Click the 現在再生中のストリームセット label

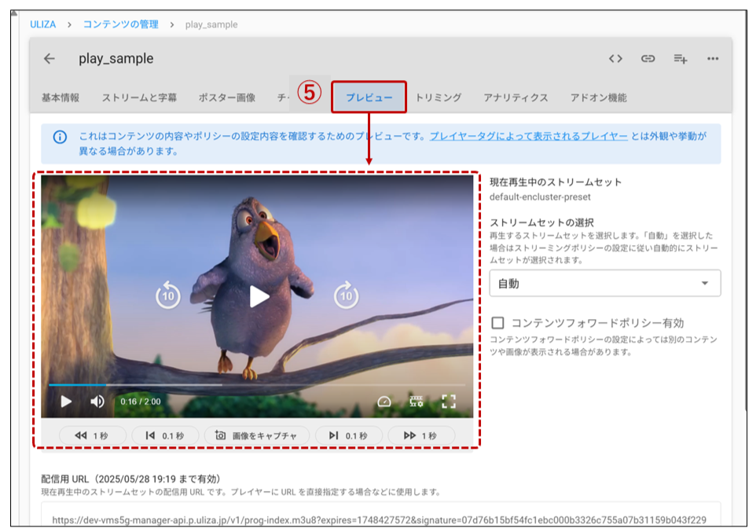click(556, 182)
